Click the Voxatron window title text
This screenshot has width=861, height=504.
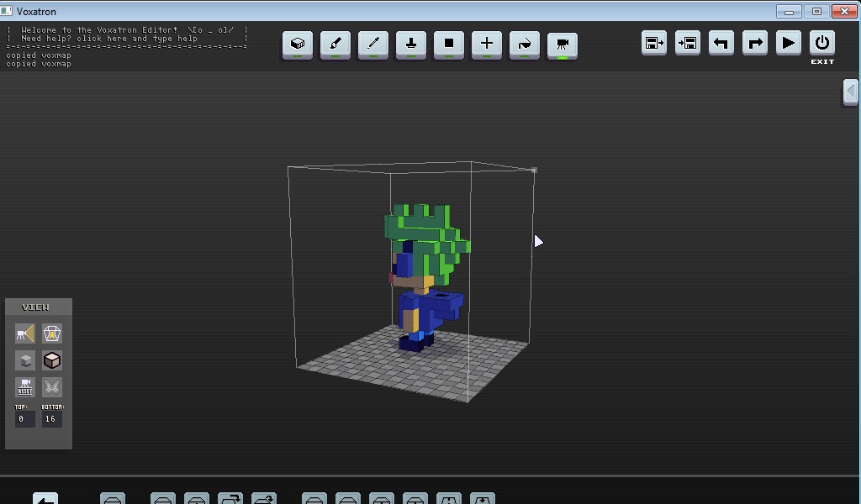[x=36, y=12]
